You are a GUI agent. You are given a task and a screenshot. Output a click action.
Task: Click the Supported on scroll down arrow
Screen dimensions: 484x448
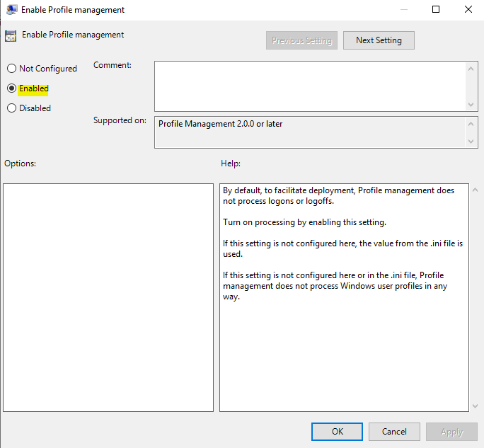coord(472,142)
